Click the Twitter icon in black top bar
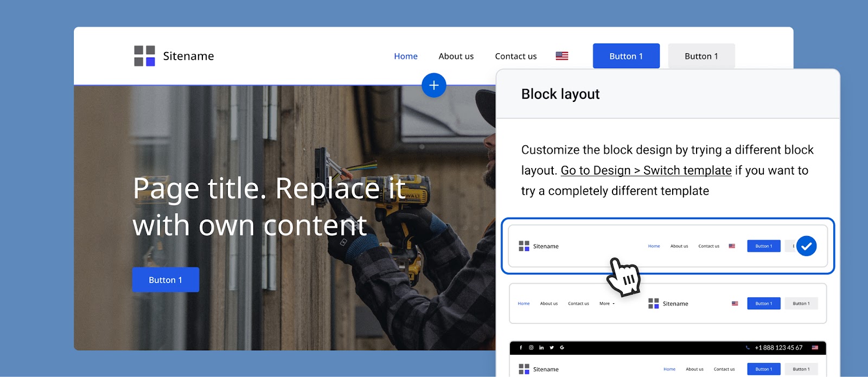Screen dimensions: 868x377 (x=552, y=348)
